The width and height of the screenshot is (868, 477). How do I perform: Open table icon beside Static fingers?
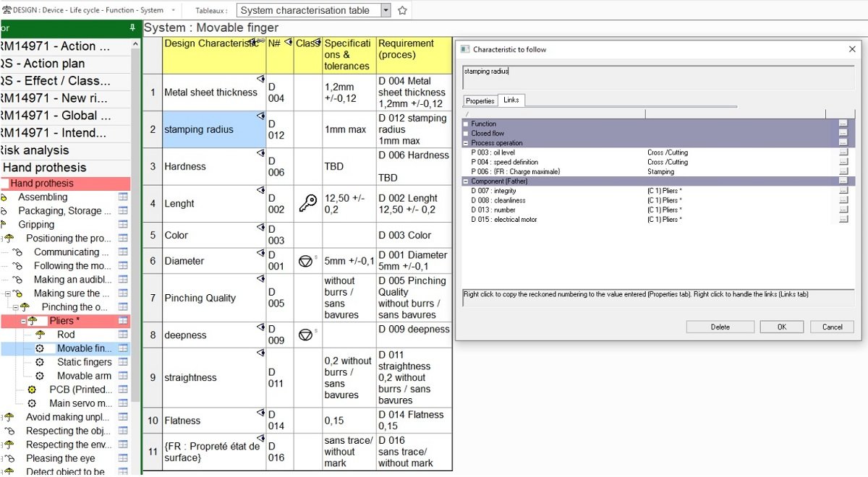coord(123,362)
